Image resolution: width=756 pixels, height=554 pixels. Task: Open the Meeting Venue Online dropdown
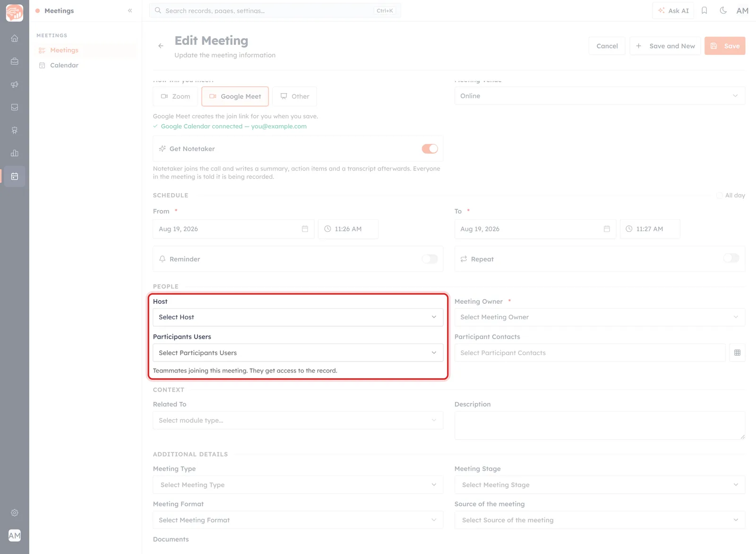click(600, 96)
